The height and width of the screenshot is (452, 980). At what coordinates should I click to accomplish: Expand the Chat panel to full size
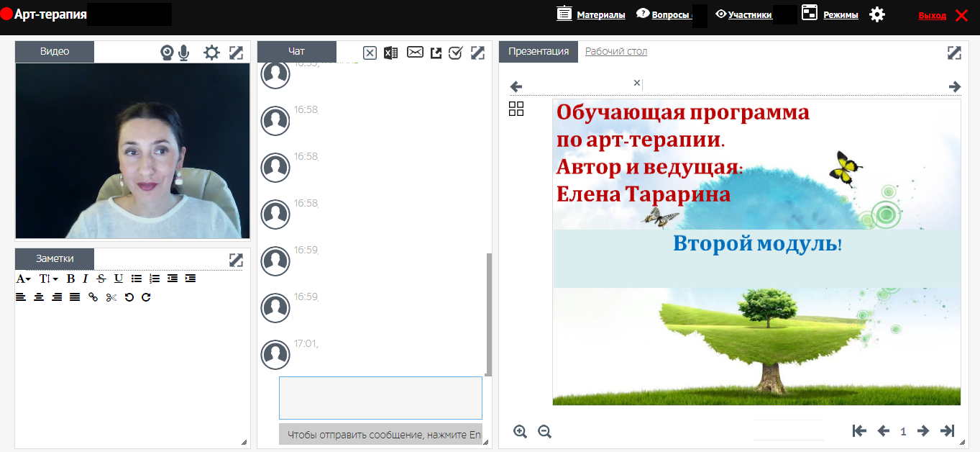(x=477, y=53)
